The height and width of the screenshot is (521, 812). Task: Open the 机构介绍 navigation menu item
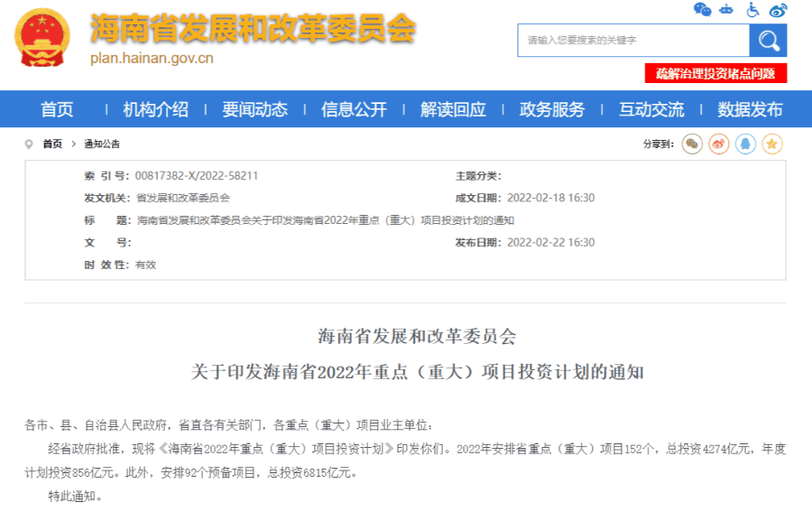[156, 109]
